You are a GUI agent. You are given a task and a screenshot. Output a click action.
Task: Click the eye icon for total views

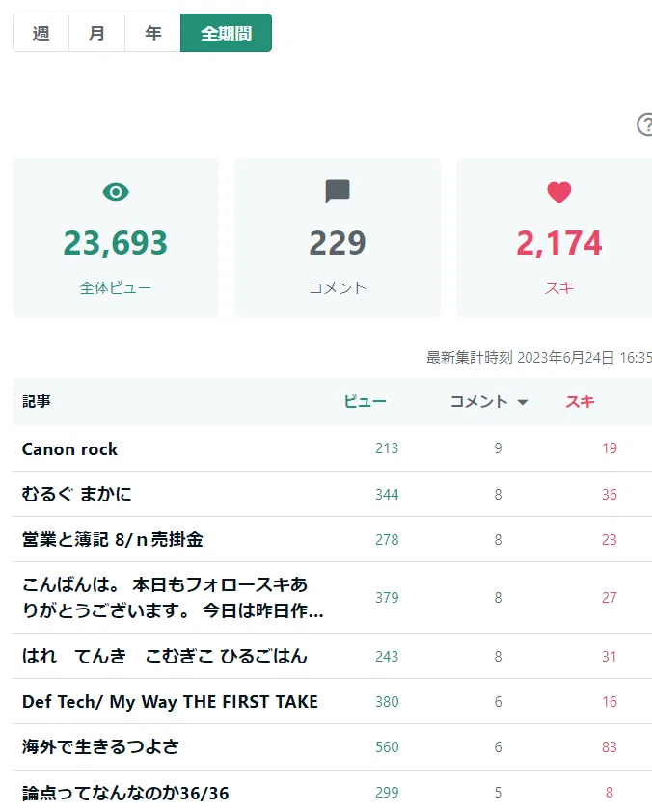click(x=116, y=192)
